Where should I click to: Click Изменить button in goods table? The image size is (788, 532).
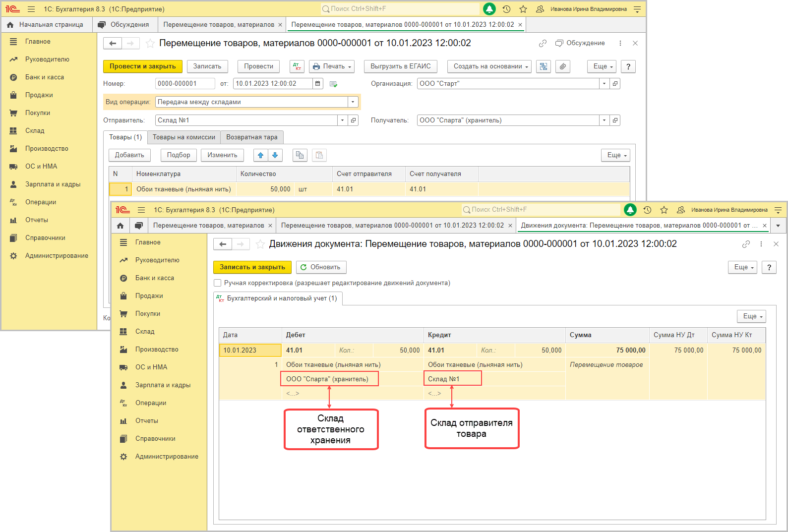pyautogui.click(x=223, y=155)
